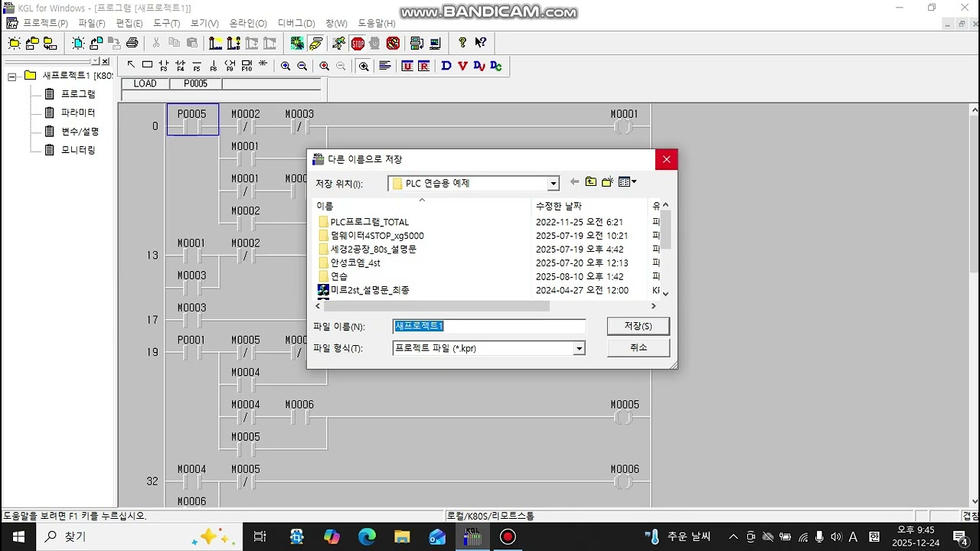Click the What's This arrow-question icon
This screenshot has width=980, height=551.
click(481, 43)
